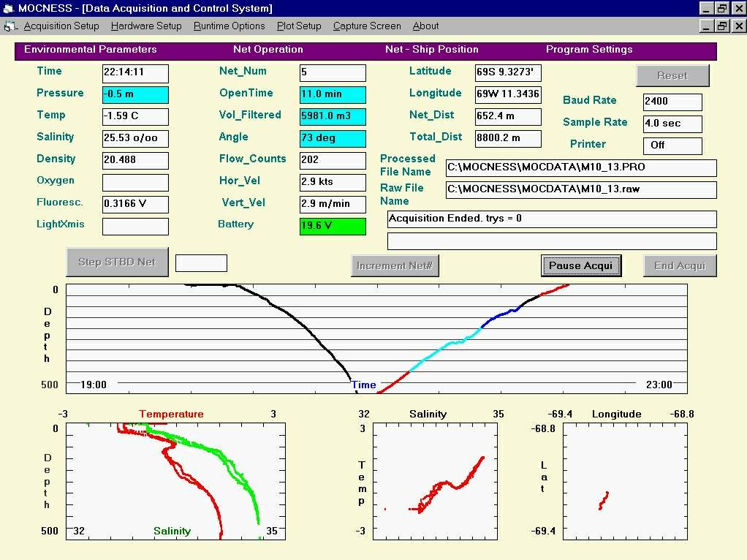The image size is (747, 560).
Task: Click the empty Oxygen field
Action: point(135,183)
